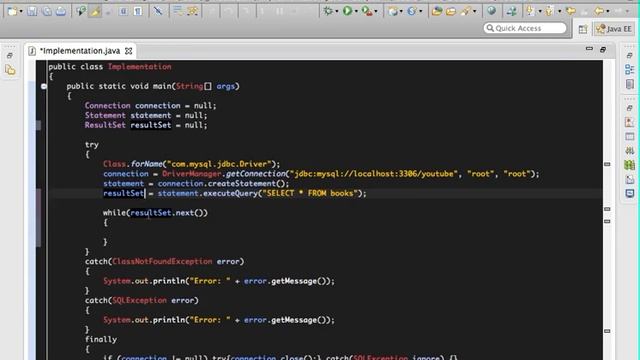
Task: Switch to the Java EE perspective
Action: click(x=614, y=29)
